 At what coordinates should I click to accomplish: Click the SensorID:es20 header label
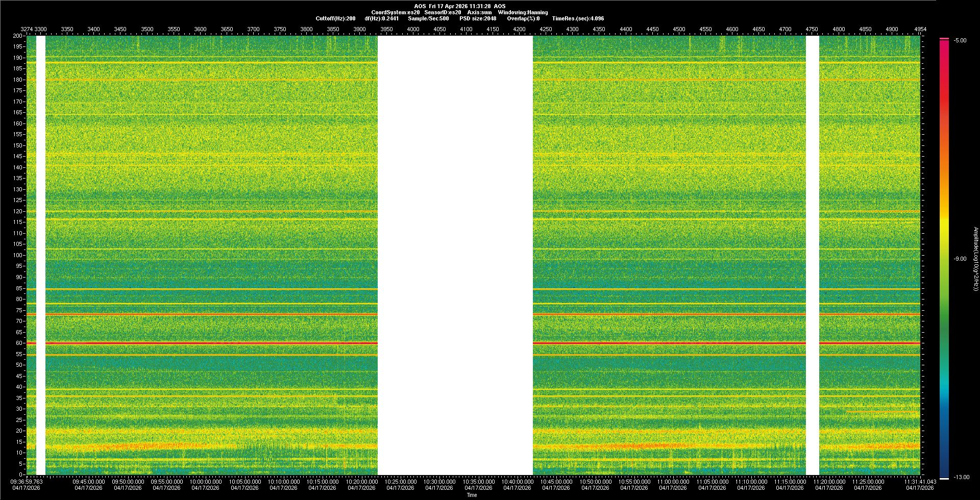[x=443, y=12]
